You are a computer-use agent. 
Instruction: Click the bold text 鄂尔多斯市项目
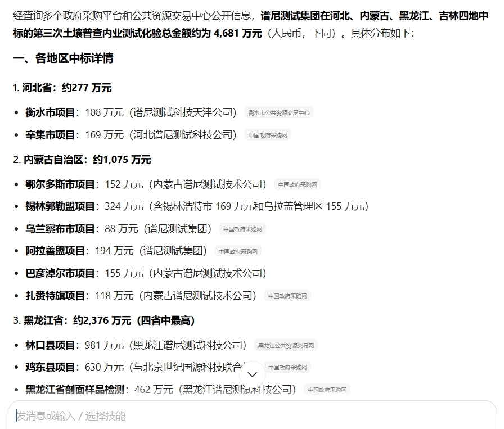pos(60,184)
